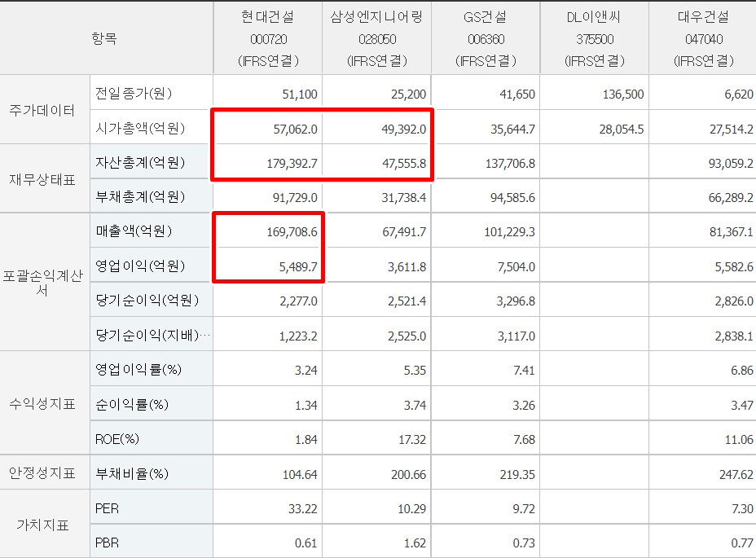This screenshot has height=558, width=756.
Task: Click the truncated 당기순이익(지배) row label
Action: point(152,336)
